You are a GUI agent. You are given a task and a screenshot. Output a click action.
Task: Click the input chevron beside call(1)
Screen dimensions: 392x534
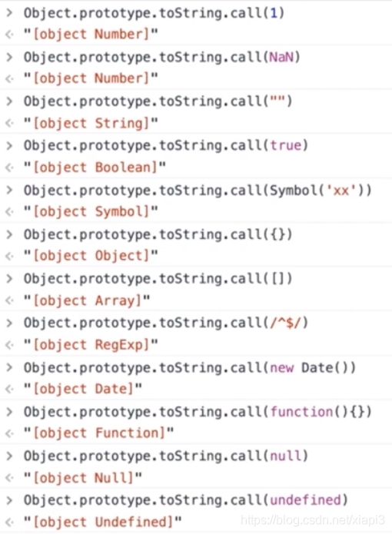click(9, 13)
